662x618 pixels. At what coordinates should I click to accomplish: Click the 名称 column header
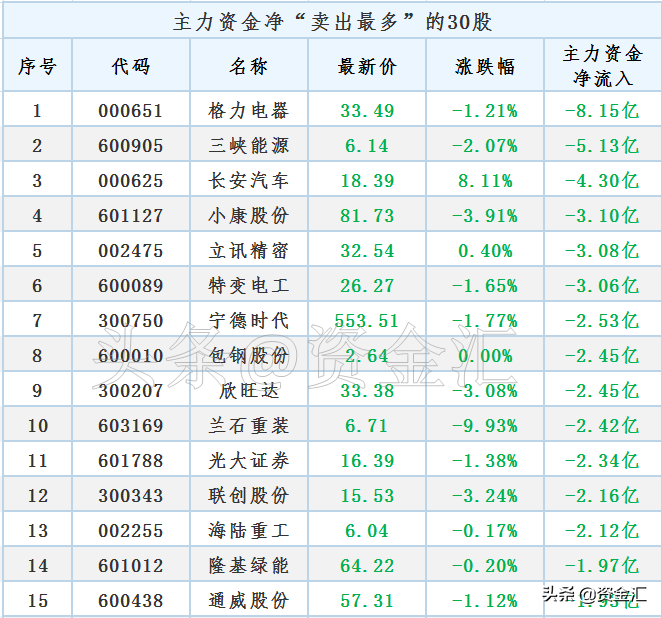(249, 67)
